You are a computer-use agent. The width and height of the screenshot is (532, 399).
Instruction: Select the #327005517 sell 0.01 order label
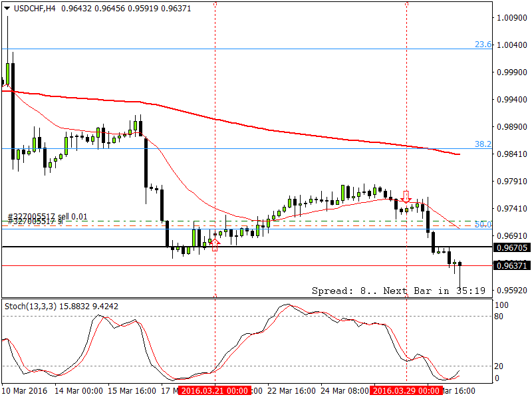[x=47, y=217]
